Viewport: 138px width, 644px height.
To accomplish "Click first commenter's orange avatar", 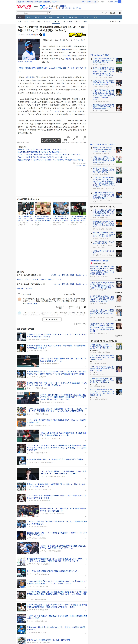I will [19, 299].
